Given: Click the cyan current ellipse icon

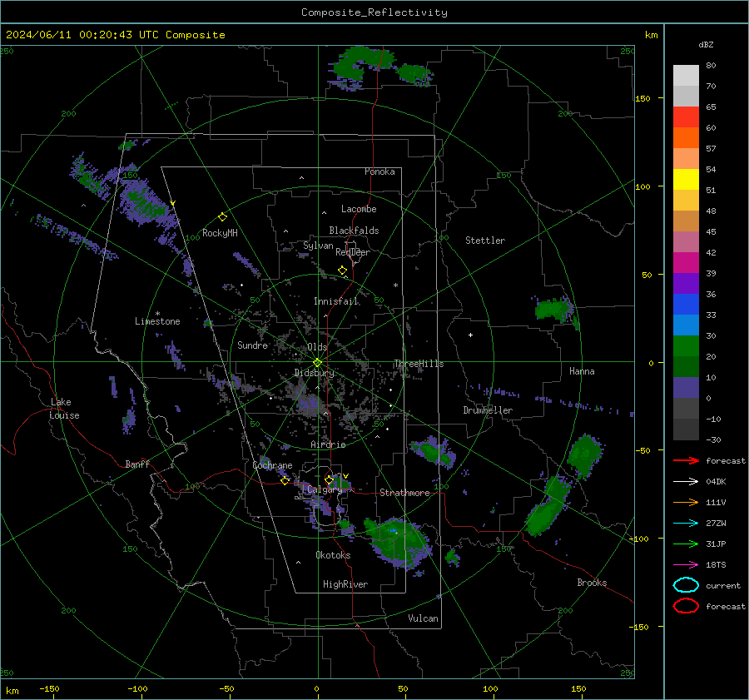Looking at the screenshot, I should [x=686, y=585].
